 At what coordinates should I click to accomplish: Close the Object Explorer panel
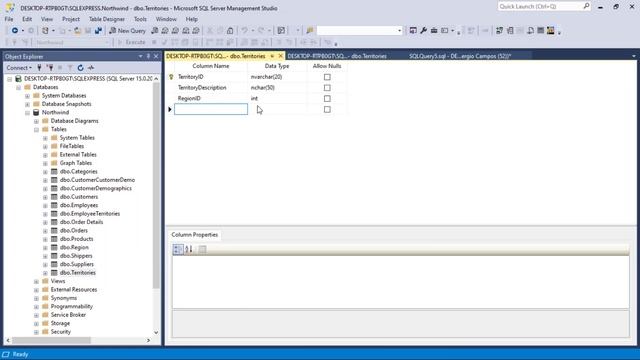click(x=156, y=56)
